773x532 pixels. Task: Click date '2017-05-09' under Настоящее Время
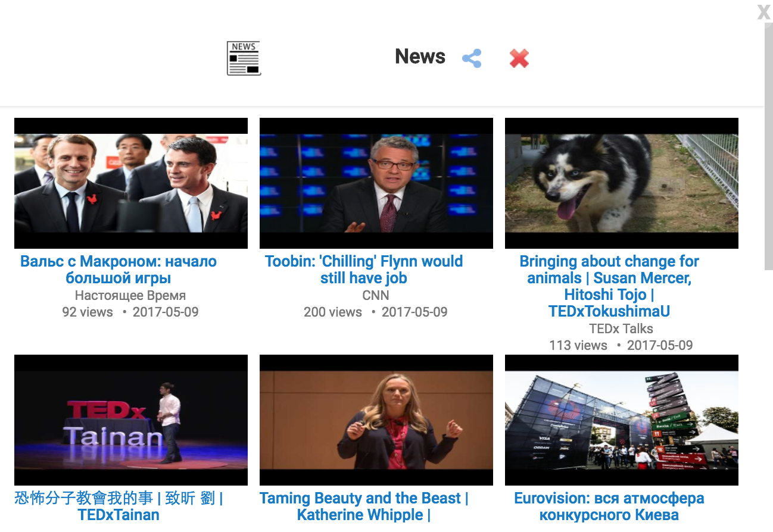pos(166,312)
